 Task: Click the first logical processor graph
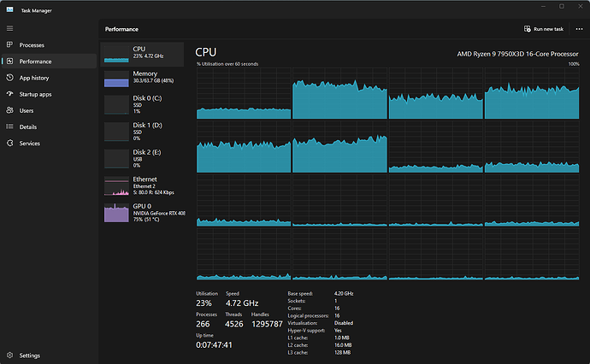pyautogui.click(x=244, y=93)
